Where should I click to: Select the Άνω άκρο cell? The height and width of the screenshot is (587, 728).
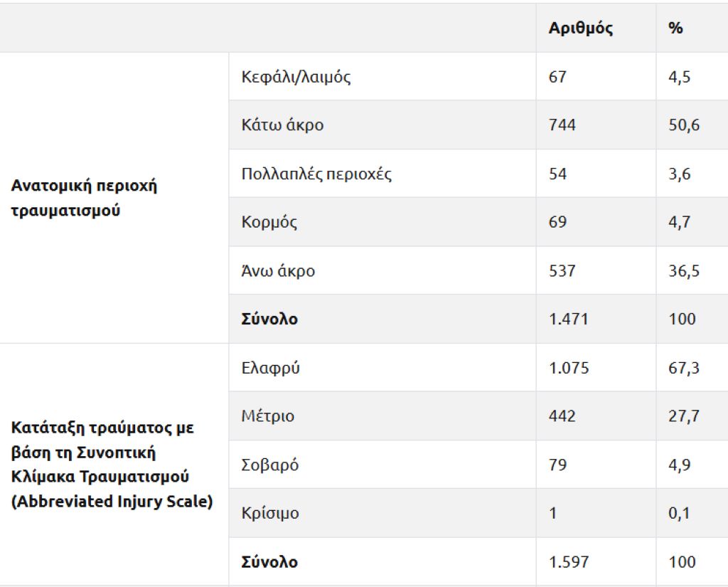(278, 270)
